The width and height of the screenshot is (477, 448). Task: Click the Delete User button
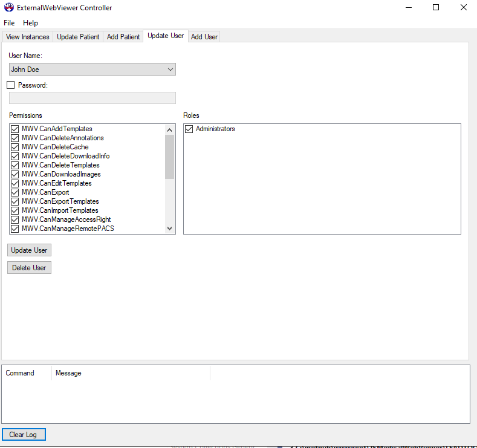click(29, 268)
